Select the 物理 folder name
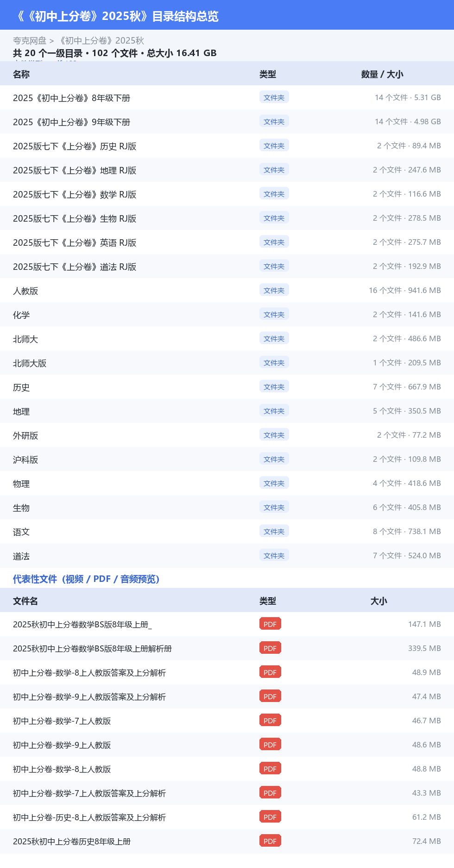Viewport: 454px width, 868px height. [x=21, y=484]
